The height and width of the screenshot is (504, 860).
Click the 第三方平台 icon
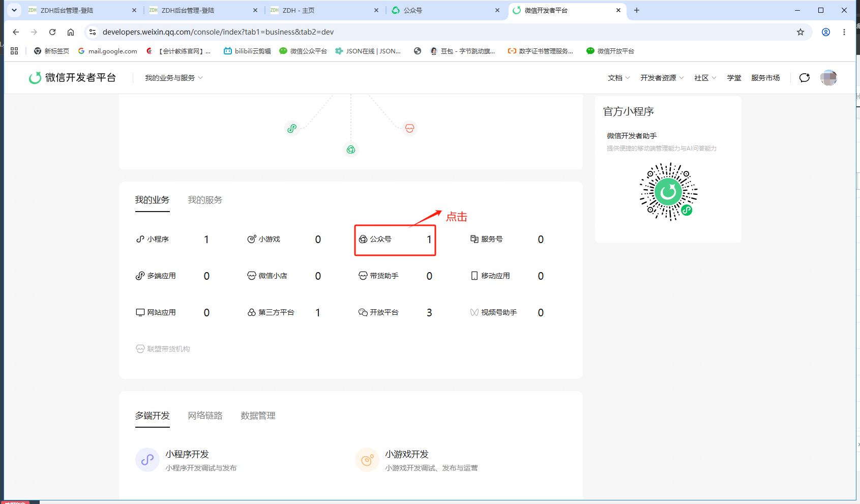(252, 312)
